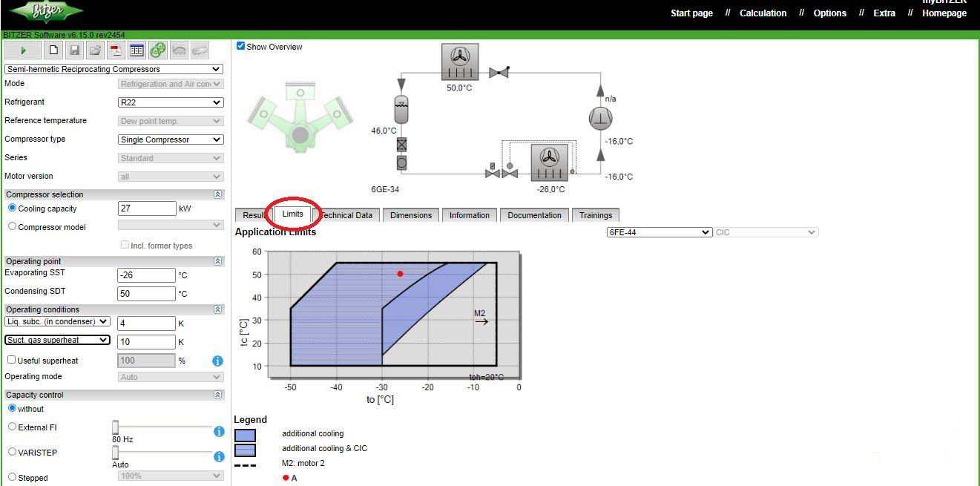Viewport: 980px width, 486px height.
Task: Click the liquid receiver symbol in diagram
Action: tap(401, 111)
